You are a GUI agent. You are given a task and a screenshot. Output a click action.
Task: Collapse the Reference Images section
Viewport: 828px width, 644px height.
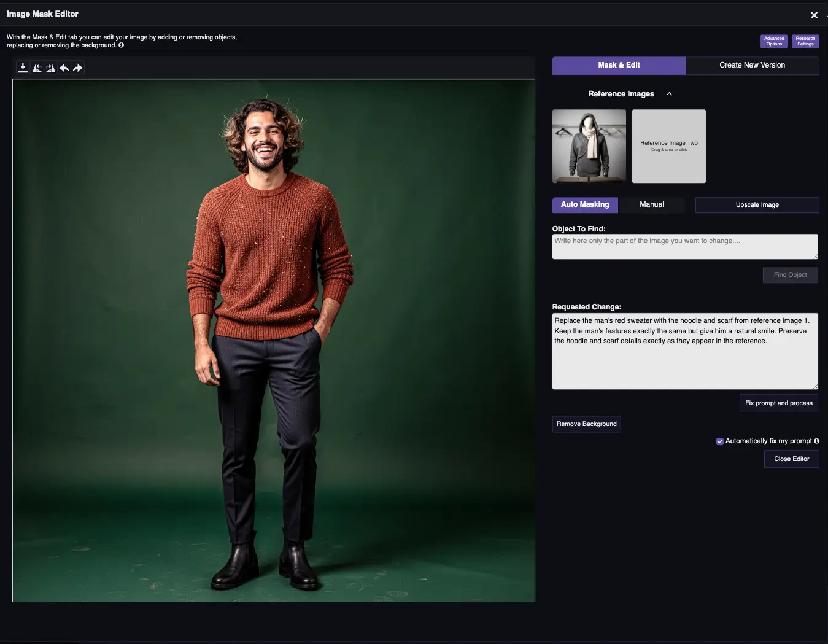(669, 94)
